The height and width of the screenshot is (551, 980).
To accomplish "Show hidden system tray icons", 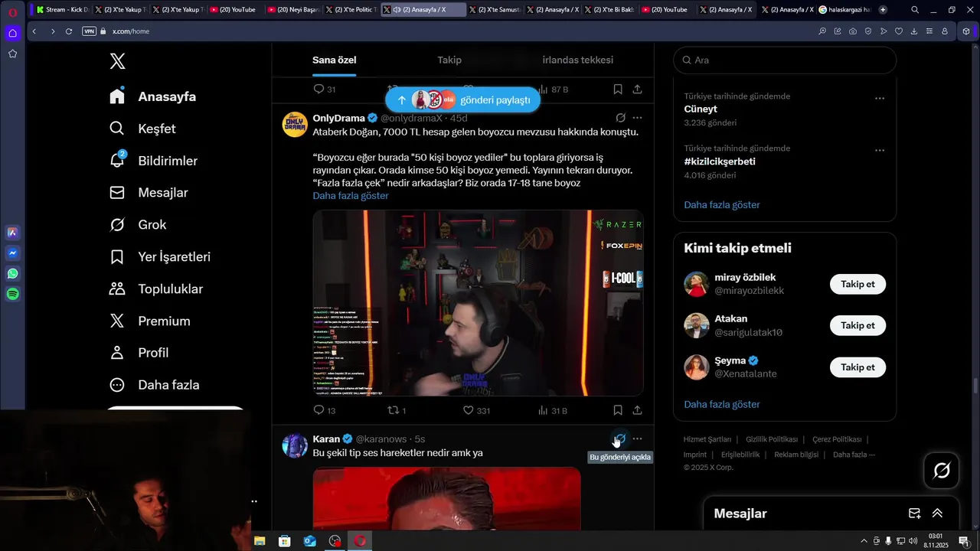I will point(864,541).
